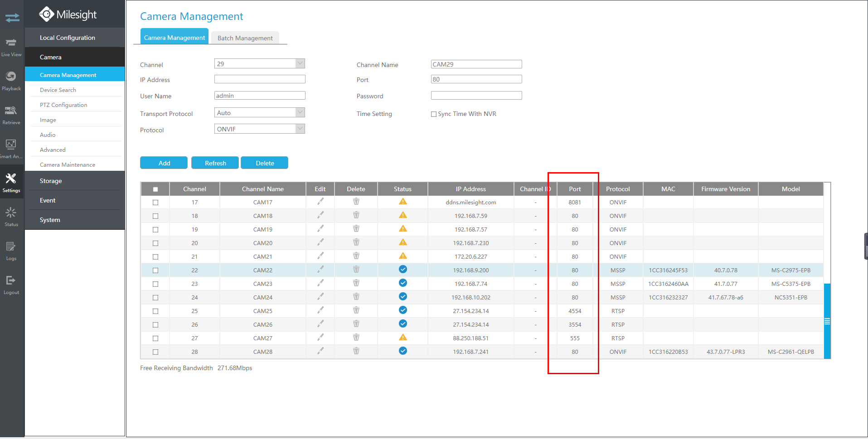Open the Protocol dropdown set to ONVIF

[x=259, y=129]
